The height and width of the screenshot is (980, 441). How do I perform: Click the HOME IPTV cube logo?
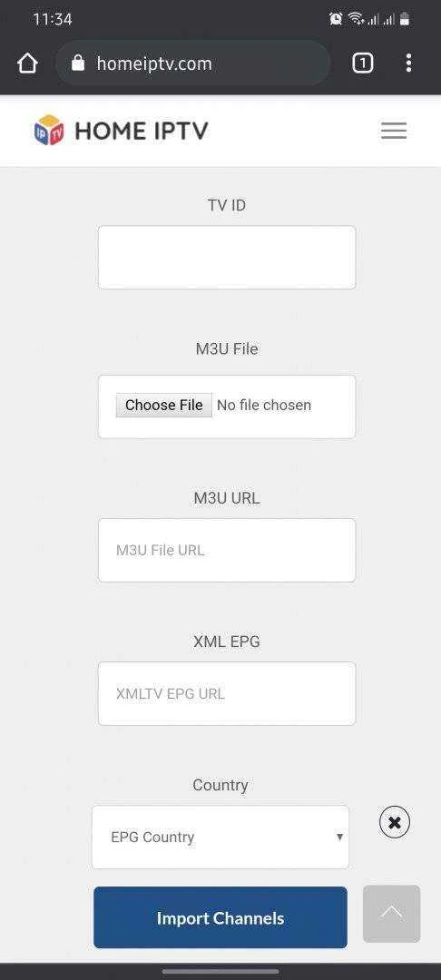point(49,131)
